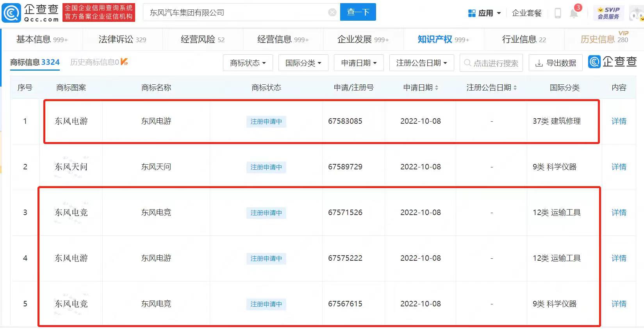Viewport: 644px width, 329px height.
Task: Click 注册申请中 status badge for 67567615
Action: coord(266,304)
